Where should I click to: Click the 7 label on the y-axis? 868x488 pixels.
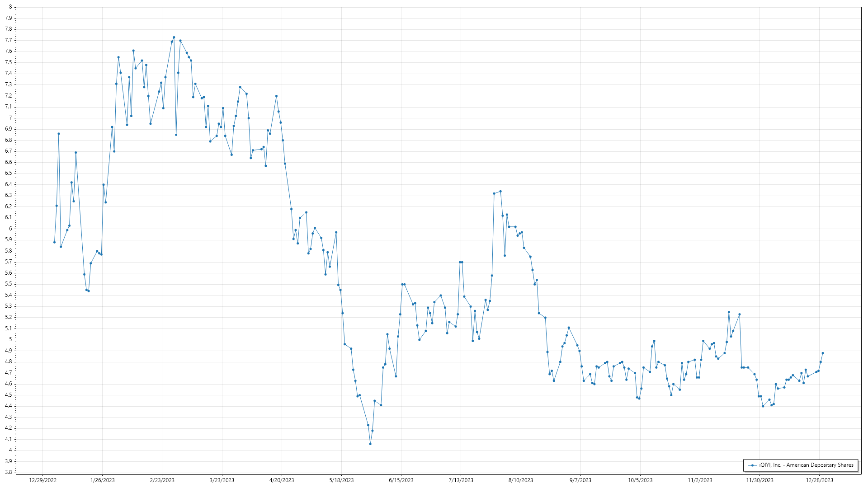point(10,118)
